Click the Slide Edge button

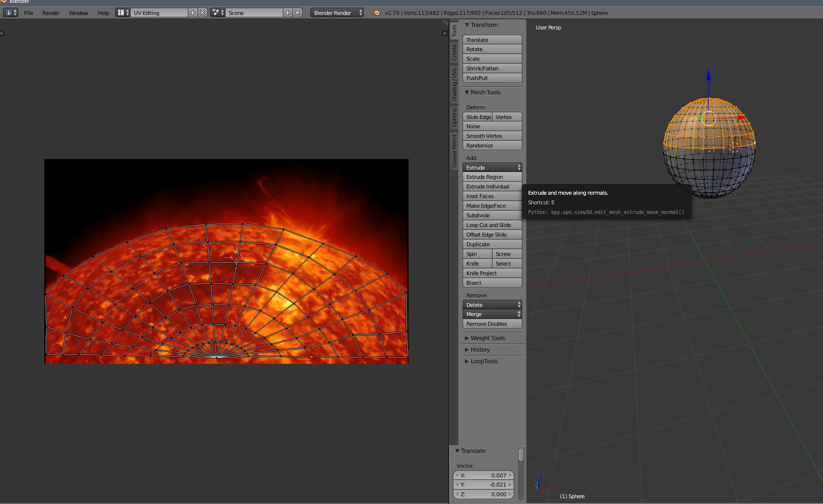478,117
